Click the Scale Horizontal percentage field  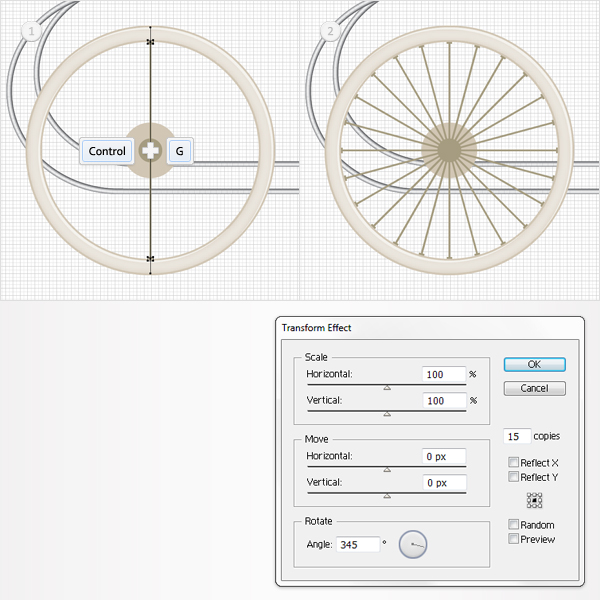444,374
